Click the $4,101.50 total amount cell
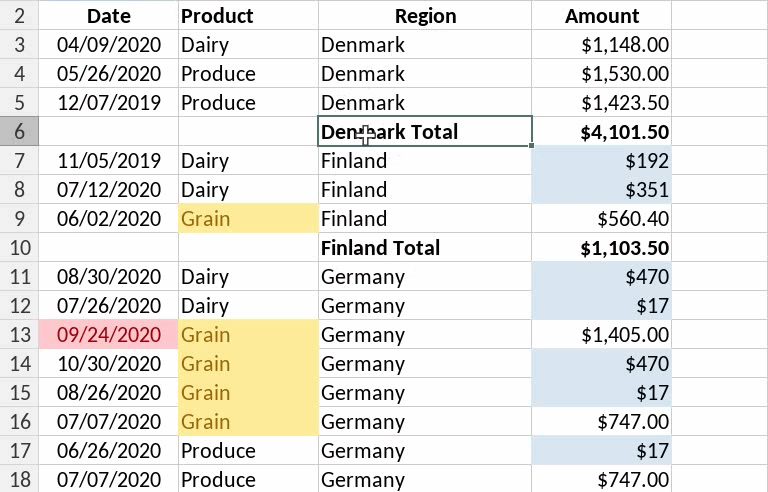The width and height of the screenshot is (768, 492). point(601,132)
